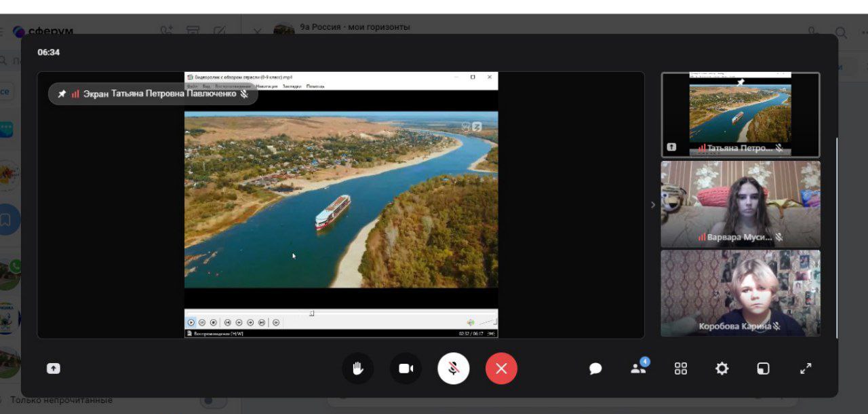Image resolution: width=868 pixels, height=414 pixels.
Task: Click the seek bar handle in shared player
Action: point(312,314)
